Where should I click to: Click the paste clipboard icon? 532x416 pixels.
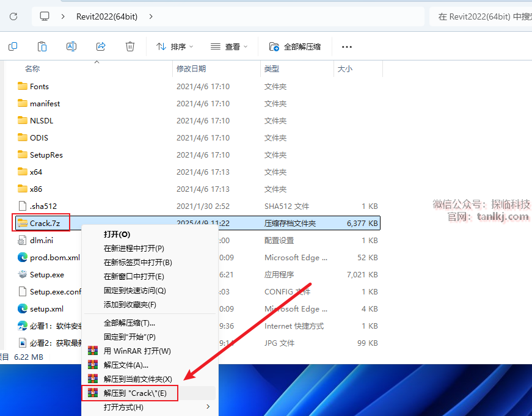coord(42,46)
